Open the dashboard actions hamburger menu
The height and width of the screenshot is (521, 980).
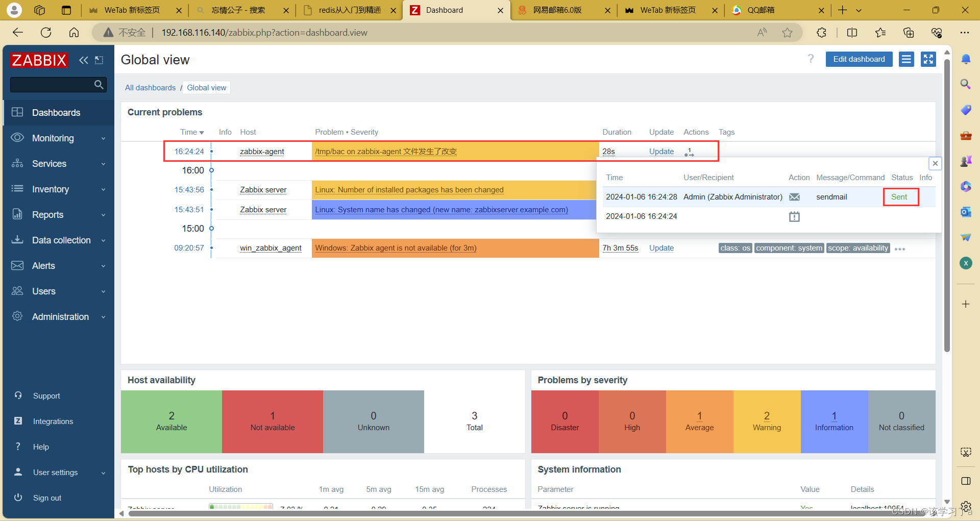coord(906,59)
